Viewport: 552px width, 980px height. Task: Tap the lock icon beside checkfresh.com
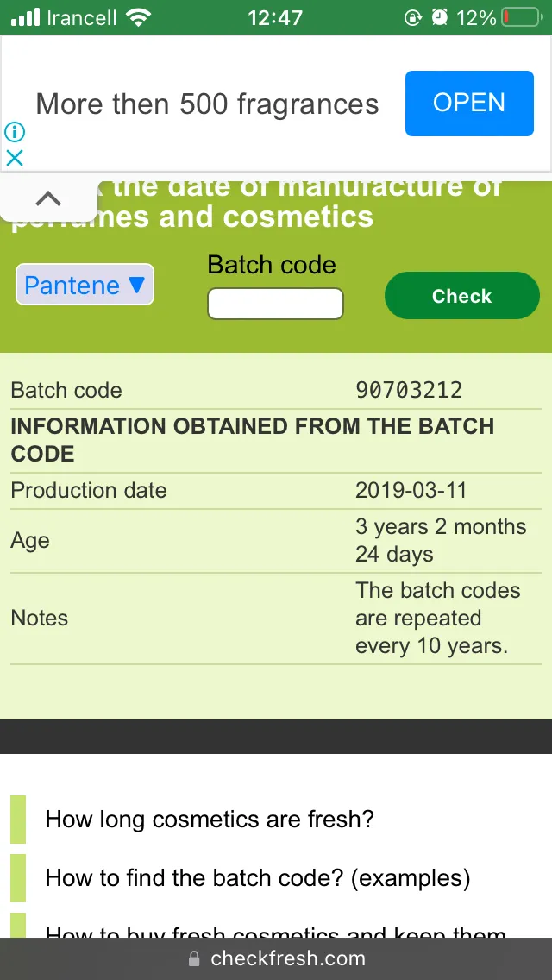194,958
